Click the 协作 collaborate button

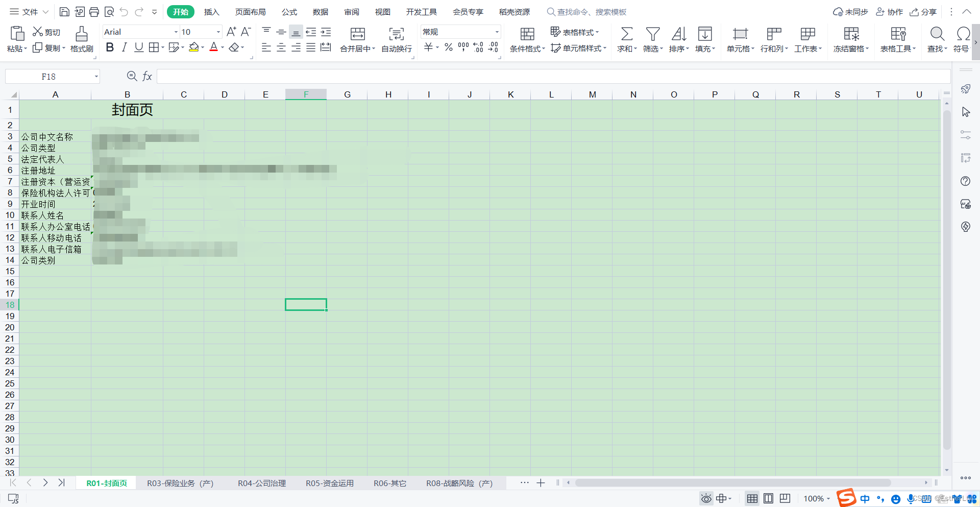point(889,12)
